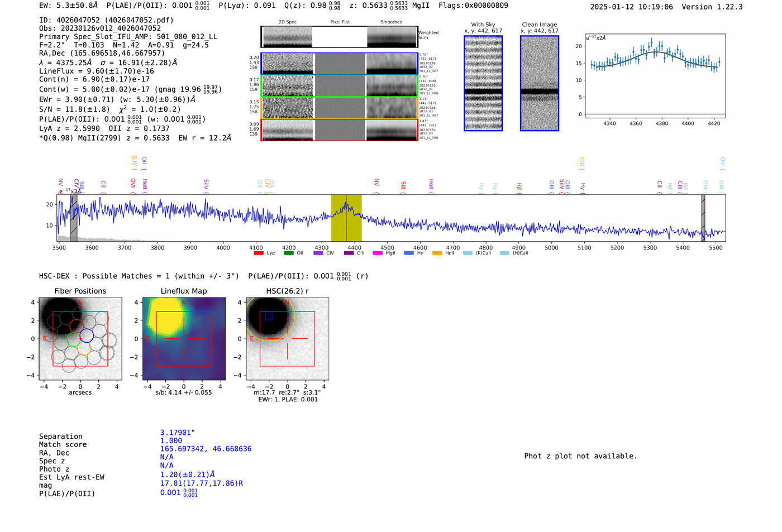This screenshot has width=782, height=532.
Task: Click the blue Hγ legend swatch
Action: [x=409, y=253]
